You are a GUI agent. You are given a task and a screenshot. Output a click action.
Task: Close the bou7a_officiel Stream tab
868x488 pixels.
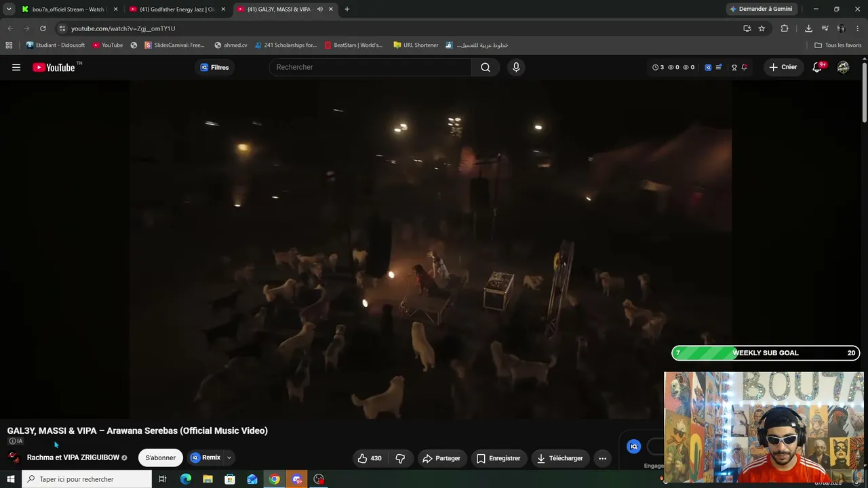tap(115, 9)
